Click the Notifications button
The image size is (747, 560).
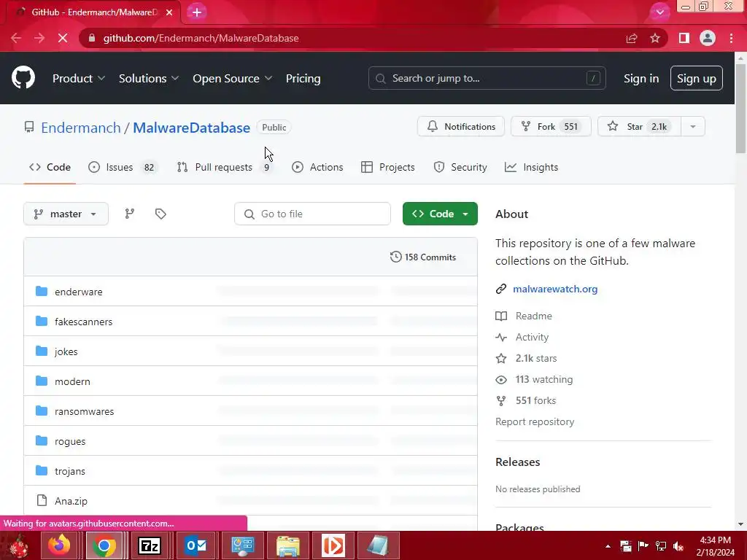tap(461, 127)
